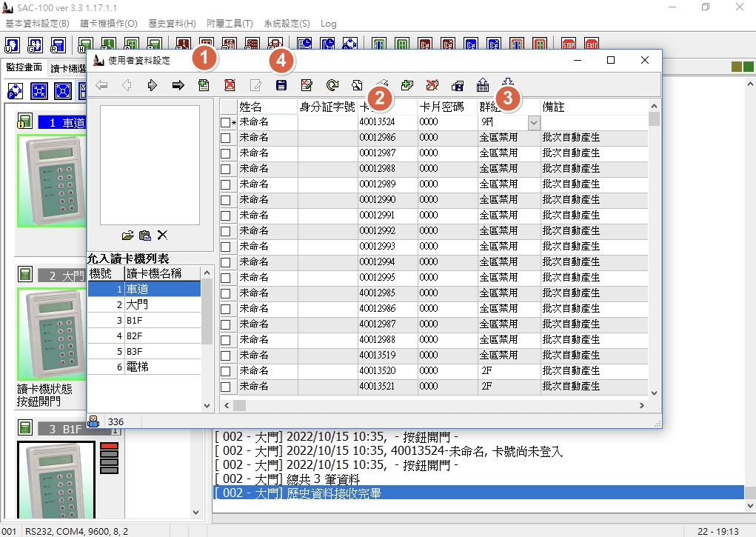Click the reader icon beside 3 B1F
This screenshot has width=756, height=537.
coord(25,427)
